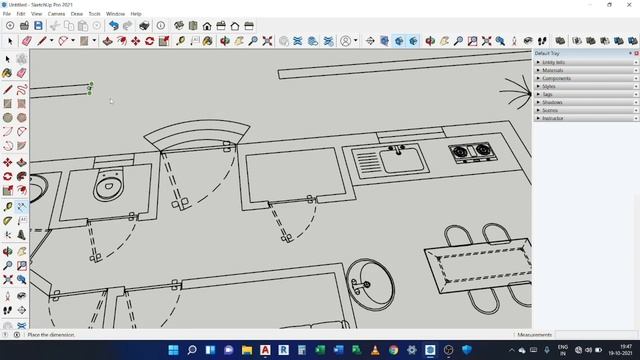The image size is (640, 360).
Task: Open the Tools menu
Action: 94,14
